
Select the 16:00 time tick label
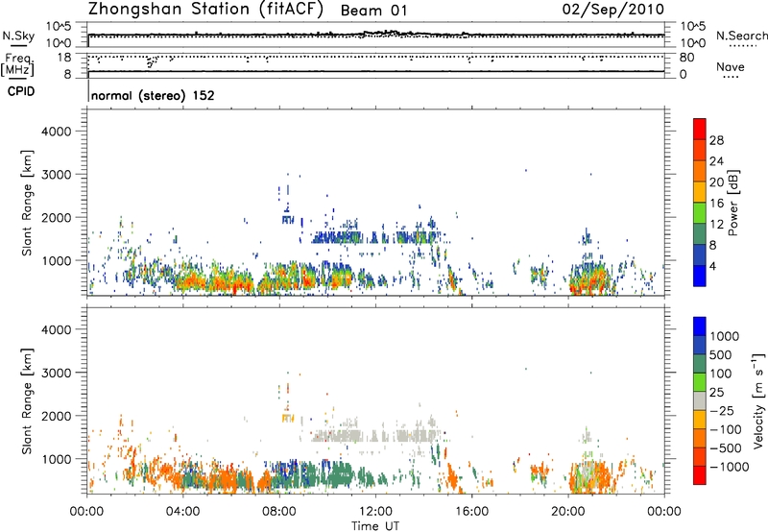click(471, 512)
